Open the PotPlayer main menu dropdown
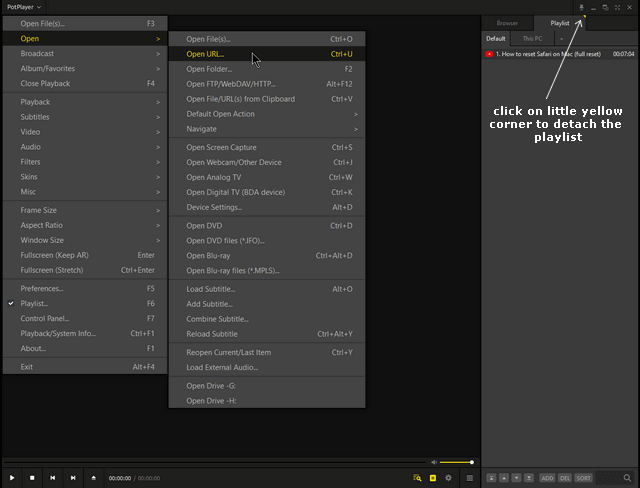Image resolution: width=640 pixels, height=488 pixels. pyautogui.click(x=24, y=7)
